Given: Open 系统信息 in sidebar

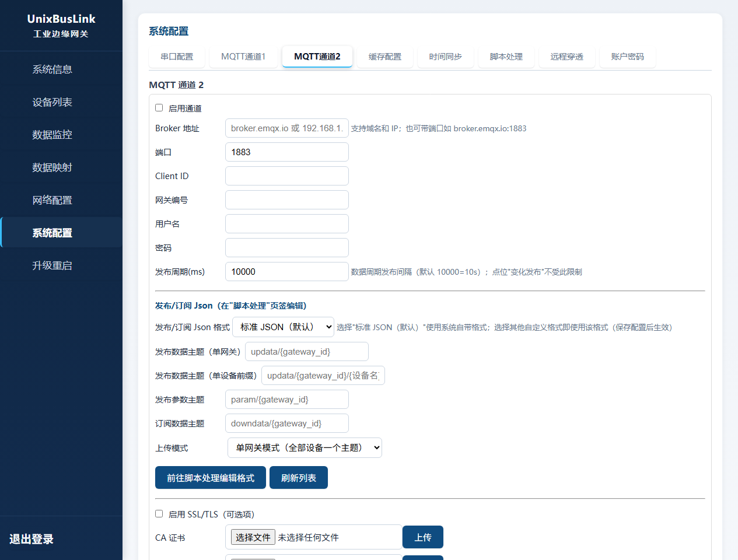Looking at the screenshot, I should coord(61,69).
